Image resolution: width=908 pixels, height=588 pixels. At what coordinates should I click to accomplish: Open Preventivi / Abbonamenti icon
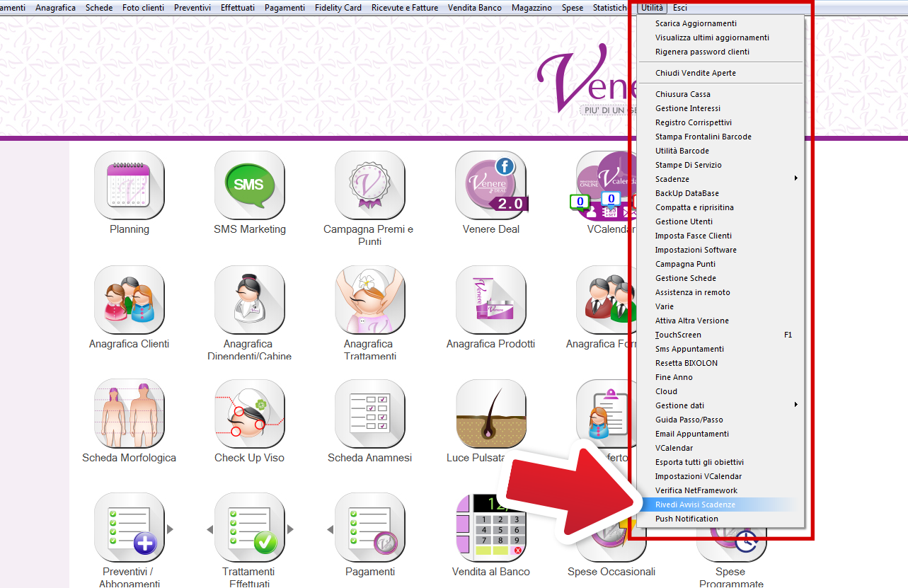130,528
